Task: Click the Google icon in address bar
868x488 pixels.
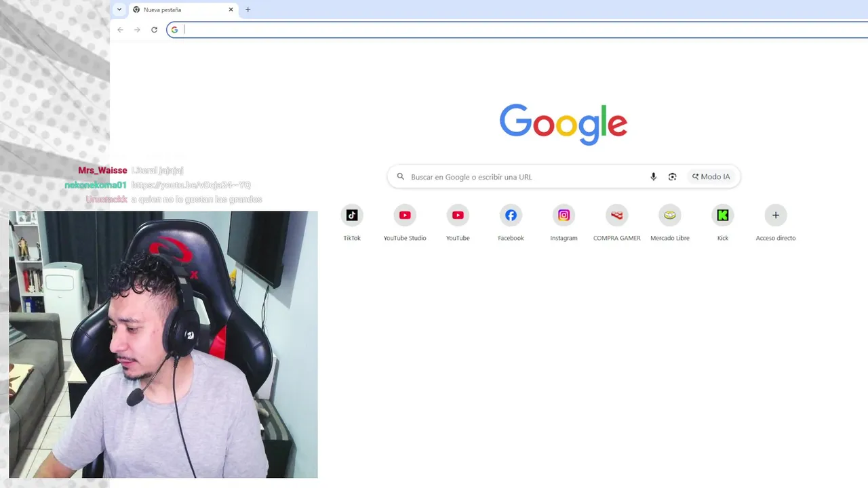Action: [174, 30]
